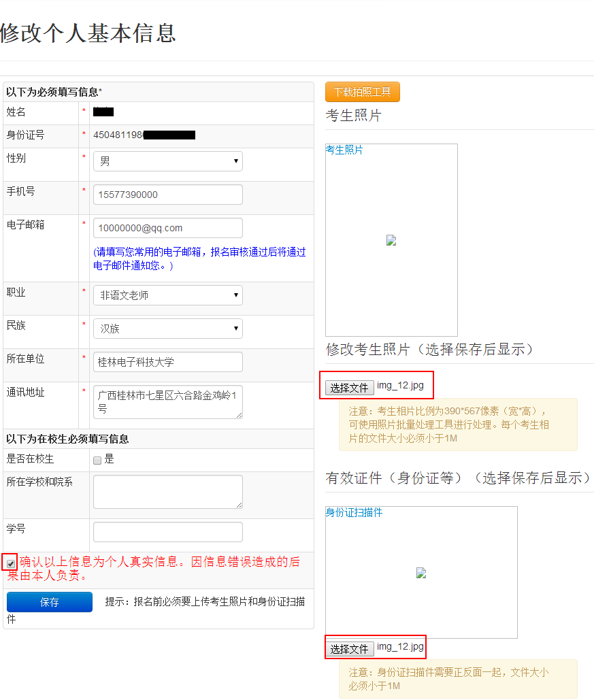Screen dimensions: 594x700
Task: Open the 性别 dropdown showing 男
Action: [167, 161]
